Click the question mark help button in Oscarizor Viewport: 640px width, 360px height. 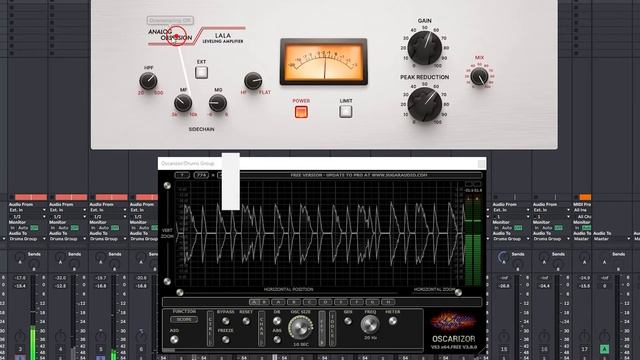pos(182,175)
